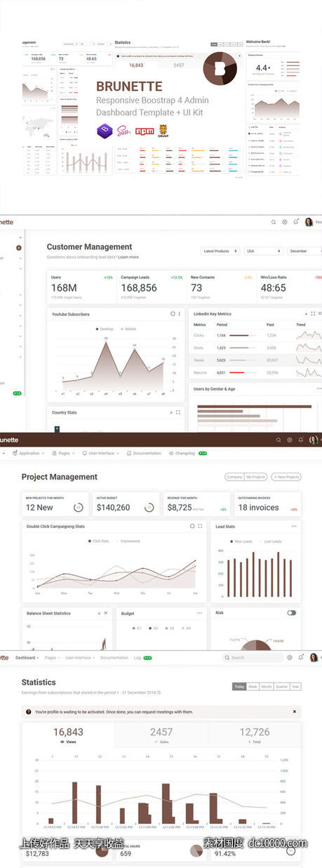Viewport: 322px width, 868px height.
Task: Open kebab menu on Youtube Subscribers card
Action: 180,314
